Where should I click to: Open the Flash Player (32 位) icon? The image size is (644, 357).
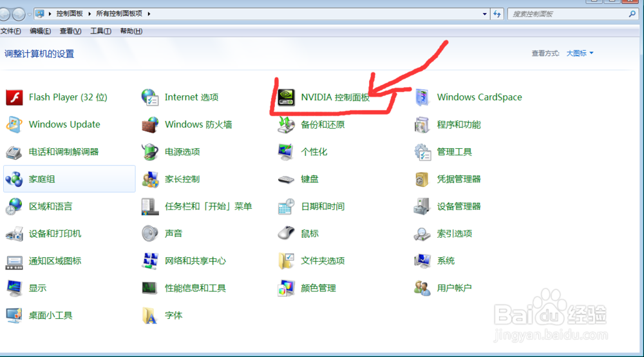(14, 97)
